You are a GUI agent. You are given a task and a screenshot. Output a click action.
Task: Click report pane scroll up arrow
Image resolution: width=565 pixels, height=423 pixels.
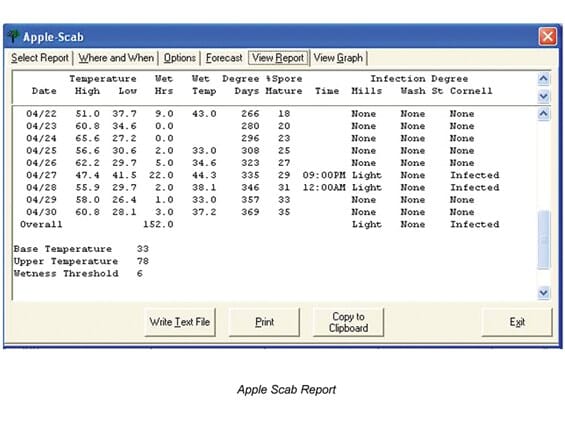pos(543,114)
